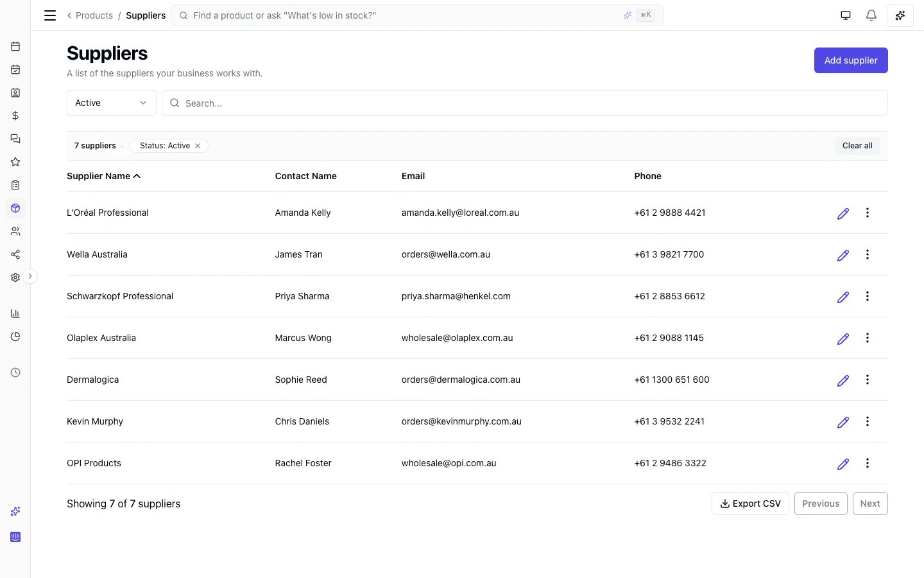Click the orders@wella.com.au email cell
924x578 pixels.
point(446,254)
